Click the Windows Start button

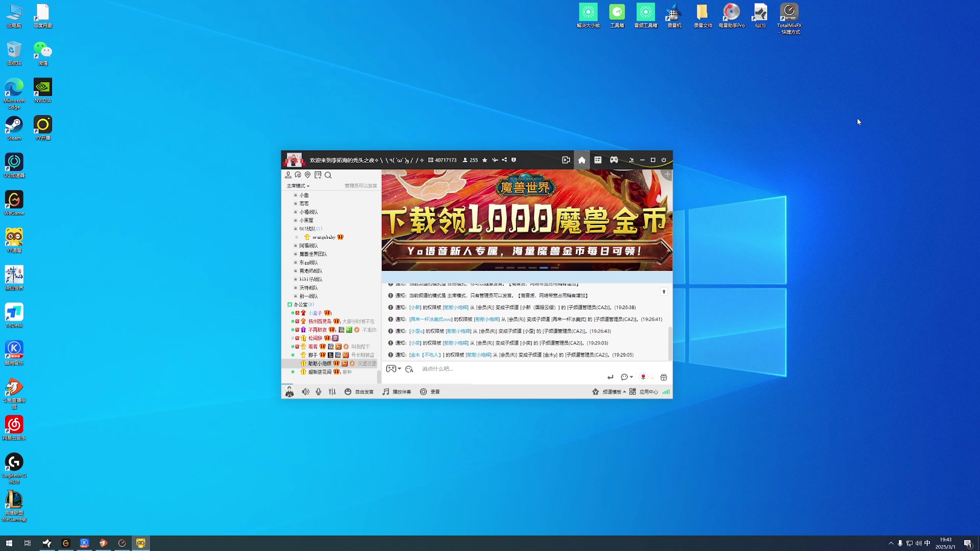pos(9,543)
